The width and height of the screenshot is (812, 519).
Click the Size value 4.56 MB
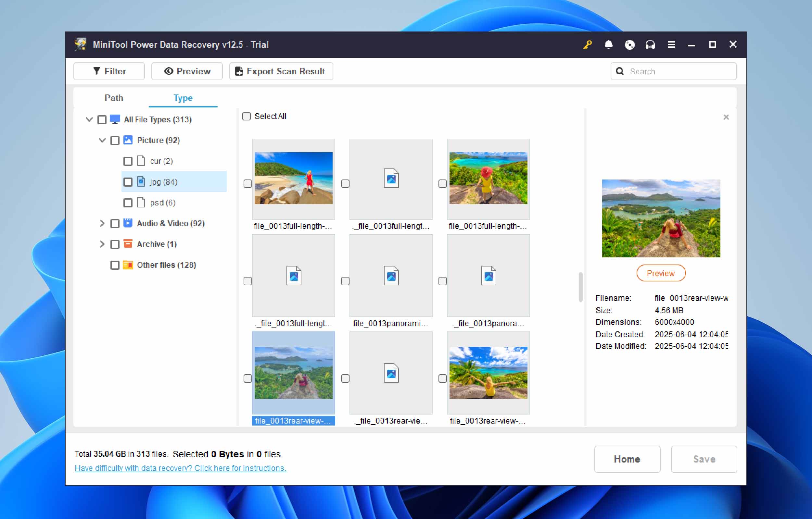click(x=669, y=310)
